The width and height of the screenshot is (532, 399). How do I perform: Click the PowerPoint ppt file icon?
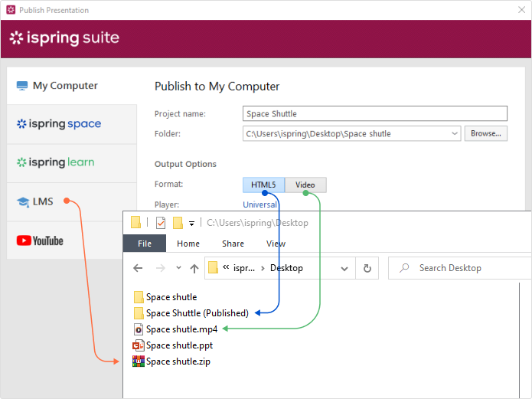[x=139, y=345]
